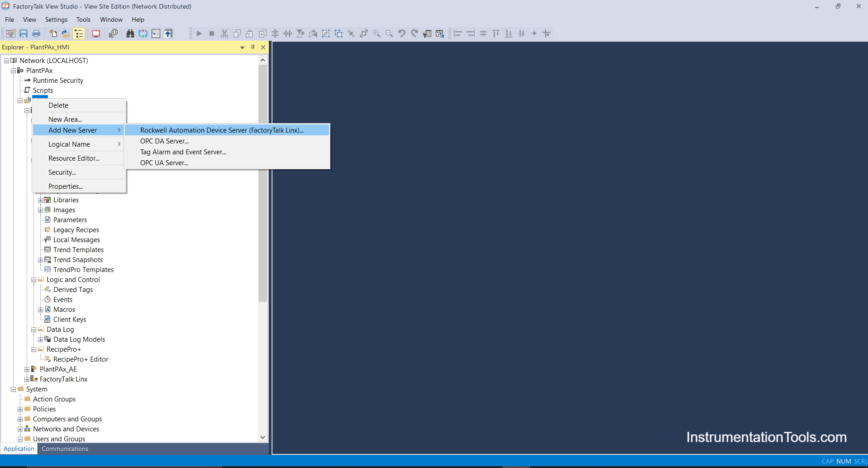Collapse the PlantPAx application node
Screen dimensions: 868x468
pyautogui.click(x=13, y=71)
